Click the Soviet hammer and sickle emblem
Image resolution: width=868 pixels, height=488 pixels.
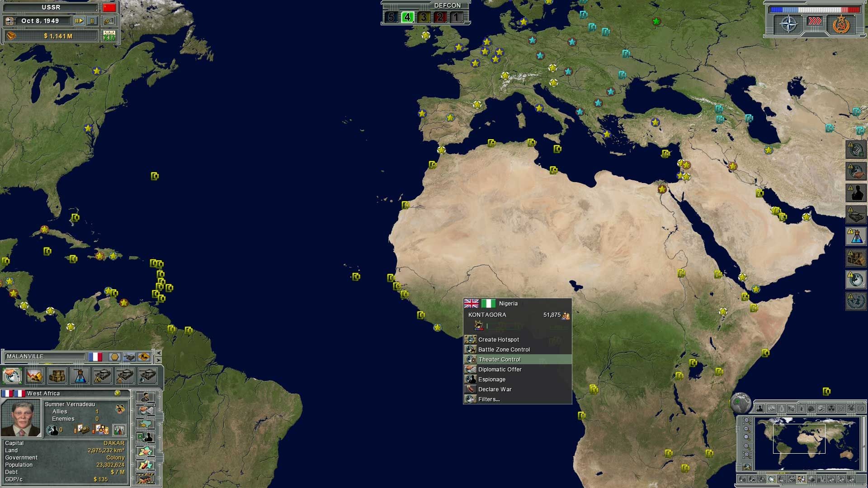click(841, 24)
